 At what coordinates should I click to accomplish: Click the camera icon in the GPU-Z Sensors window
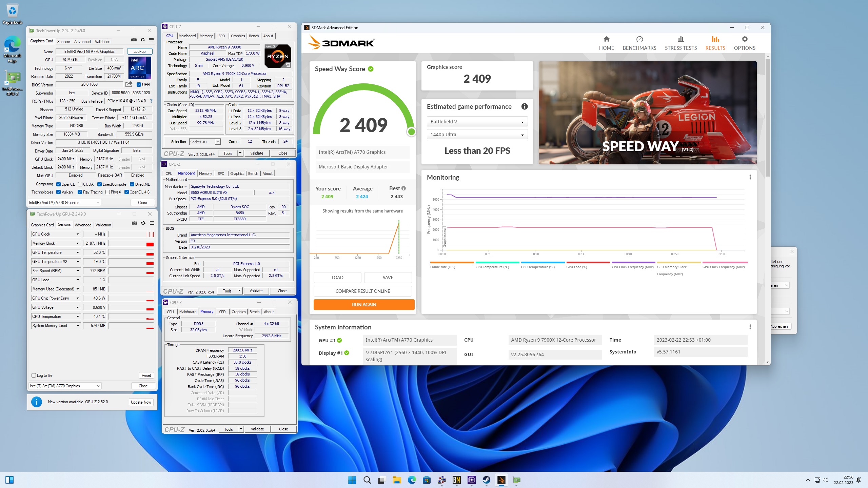[x=135, y=223]
